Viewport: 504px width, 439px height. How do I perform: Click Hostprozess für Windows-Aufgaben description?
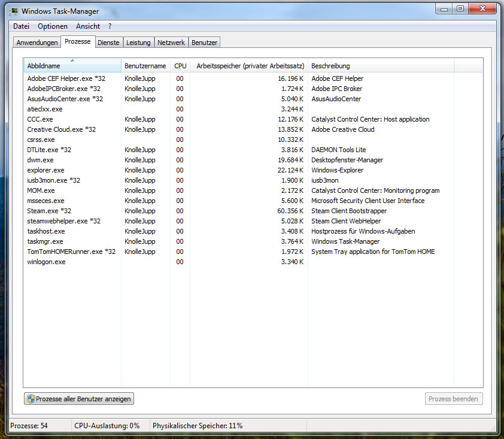click(x=363, y=231)
